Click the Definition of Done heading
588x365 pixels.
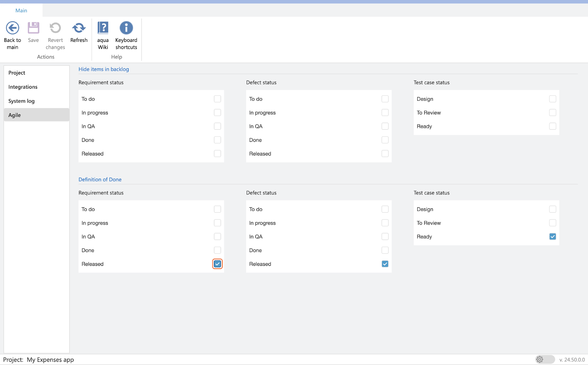[x=100, y=179]
